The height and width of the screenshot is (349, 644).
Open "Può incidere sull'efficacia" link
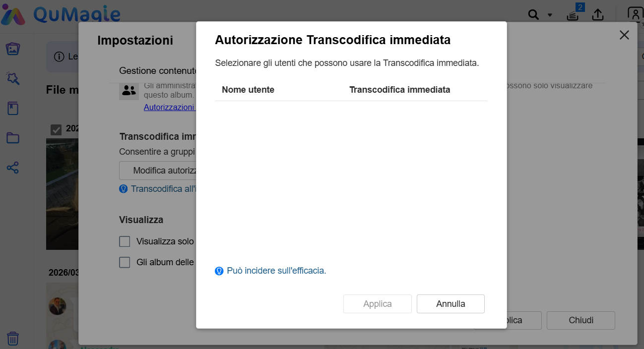(276, 271)
